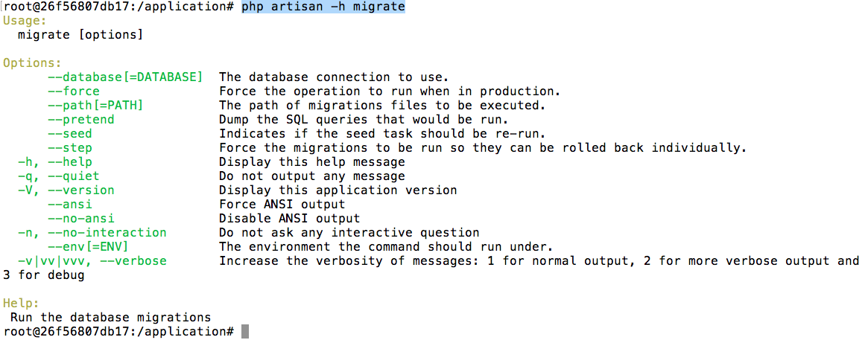Click the --database[=DATABASE] option

tap(125, 77)
